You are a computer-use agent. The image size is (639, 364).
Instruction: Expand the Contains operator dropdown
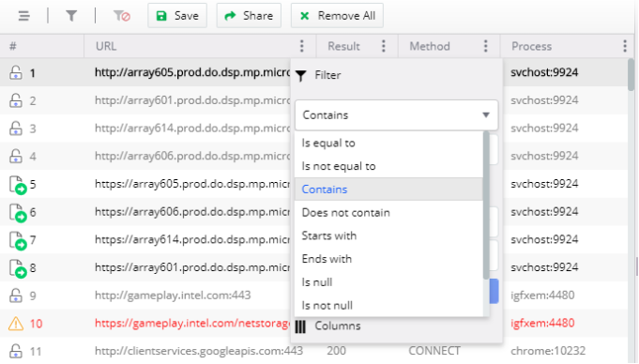396,115
